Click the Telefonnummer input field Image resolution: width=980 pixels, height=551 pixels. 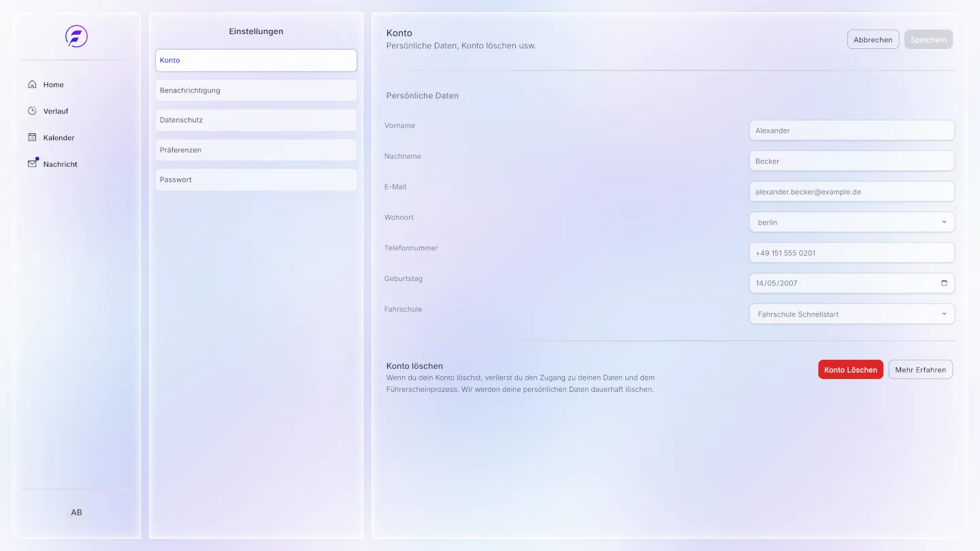[852, 253]
